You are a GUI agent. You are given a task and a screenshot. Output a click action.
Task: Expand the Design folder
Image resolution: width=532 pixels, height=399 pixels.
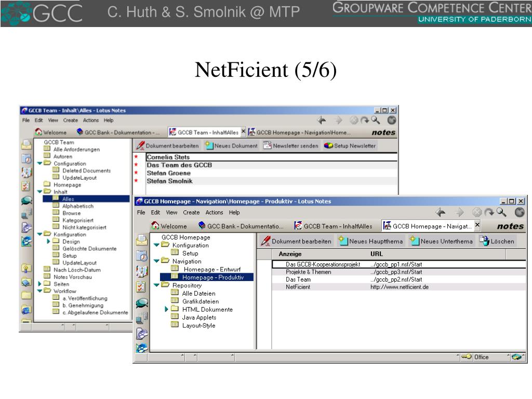pyautogui.click(x=48, y=242)
